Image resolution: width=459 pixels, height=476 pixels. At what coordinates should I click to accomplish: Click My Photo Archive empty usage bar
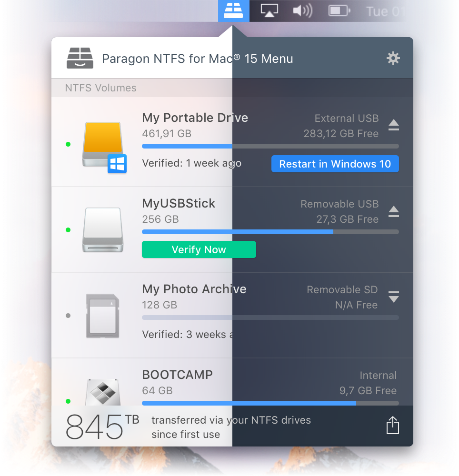pyautogui.click(x=270, y=317)
